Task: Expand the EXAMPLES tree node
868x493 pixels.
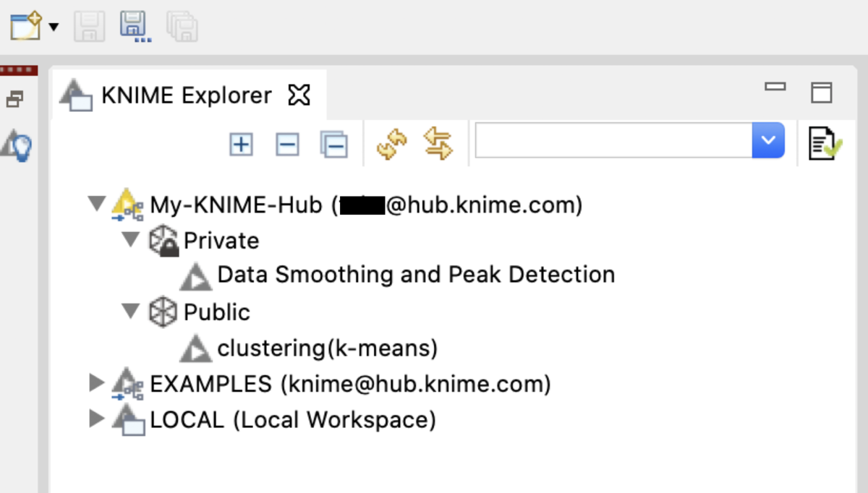Action: (x=96, y=382)
